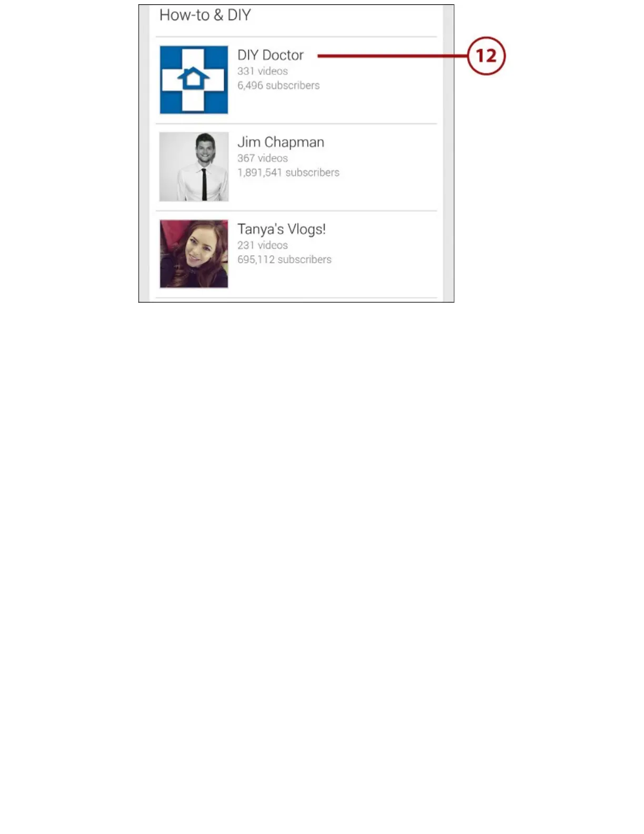
Task: Click the 367 videos count for Jim Chapman
Action: 263,158
